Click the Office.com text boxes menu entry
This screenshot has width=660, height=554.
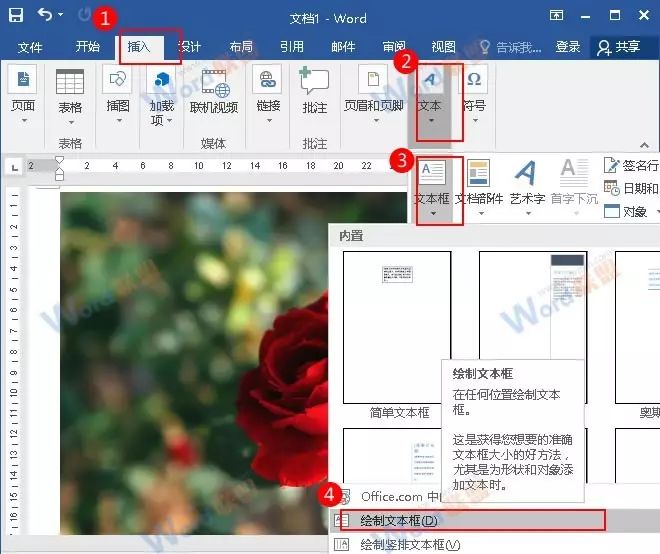click(x=391, y=496)
